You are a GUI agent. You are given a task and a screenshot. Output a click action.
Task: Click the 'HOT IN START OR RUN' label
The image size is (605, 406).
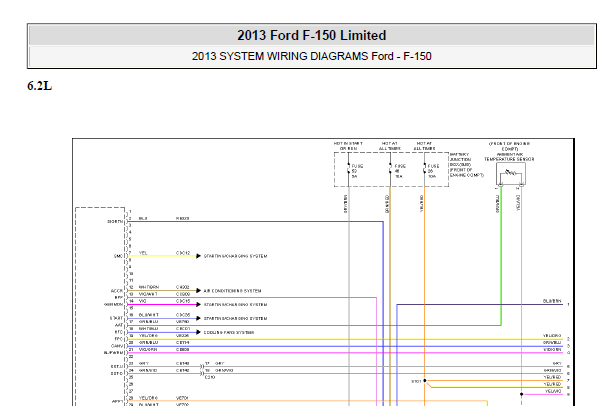point(348,146)
